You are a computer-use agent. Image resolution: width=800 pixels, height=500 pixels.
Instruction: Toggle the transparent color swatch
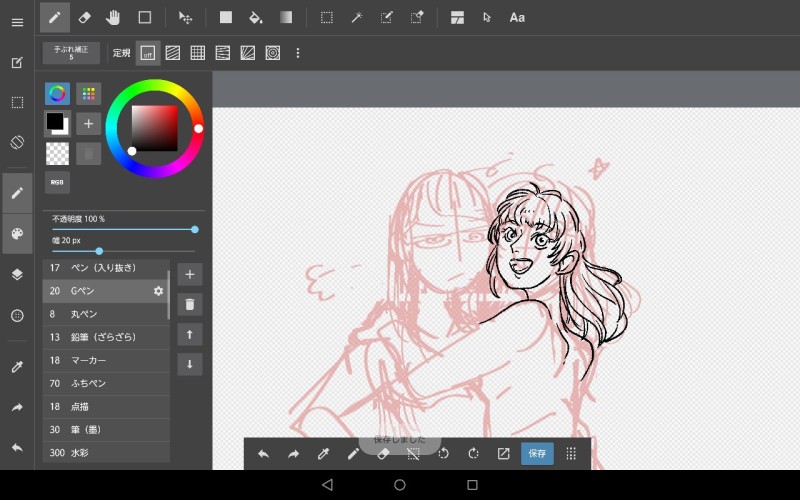tap(57, 153)
